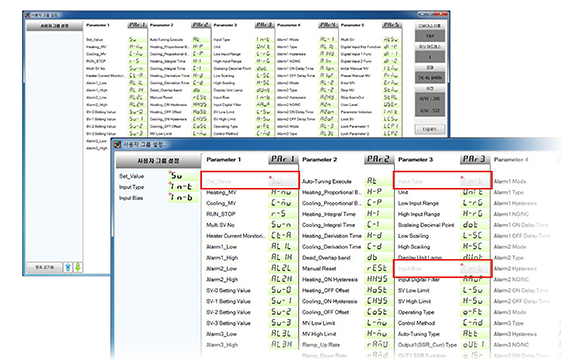Click the app icon in the background window title bar
Screen dimensions: 580x361
pyautogui.click(x=27, y=15)
